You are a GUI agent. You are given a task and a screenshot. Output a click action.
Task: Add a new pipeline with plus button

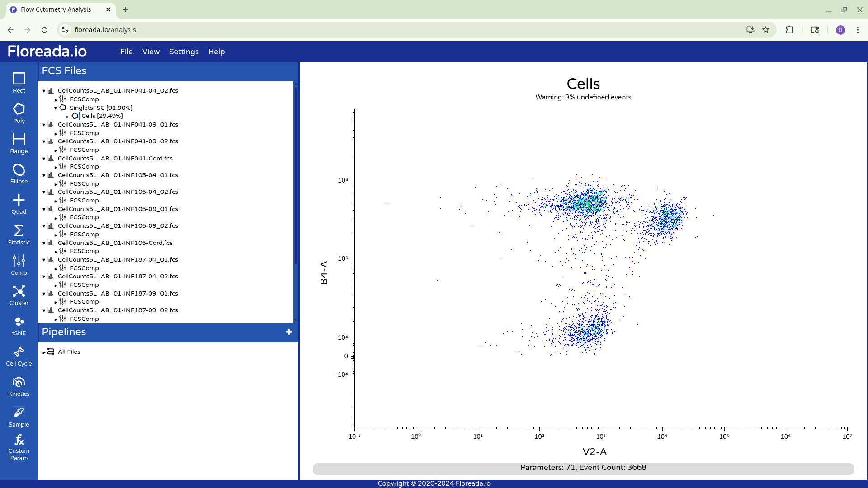[x=289, y=332]
